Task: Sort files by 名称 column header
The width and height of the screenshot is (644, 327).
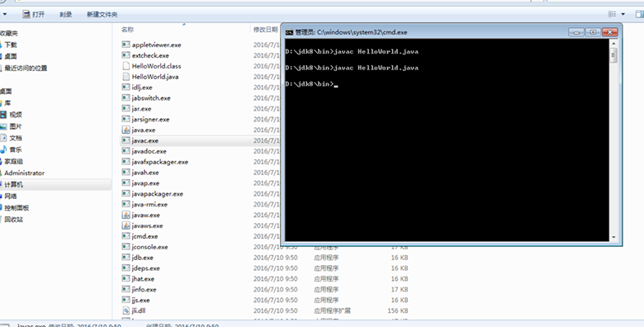Action: tap(127, 30)
